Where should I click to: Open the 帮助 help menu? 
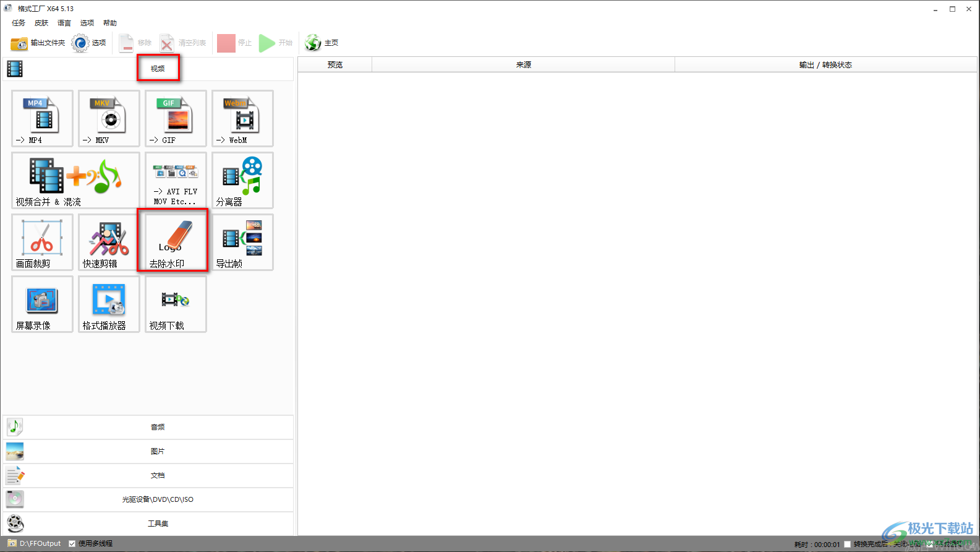(110, 23)
